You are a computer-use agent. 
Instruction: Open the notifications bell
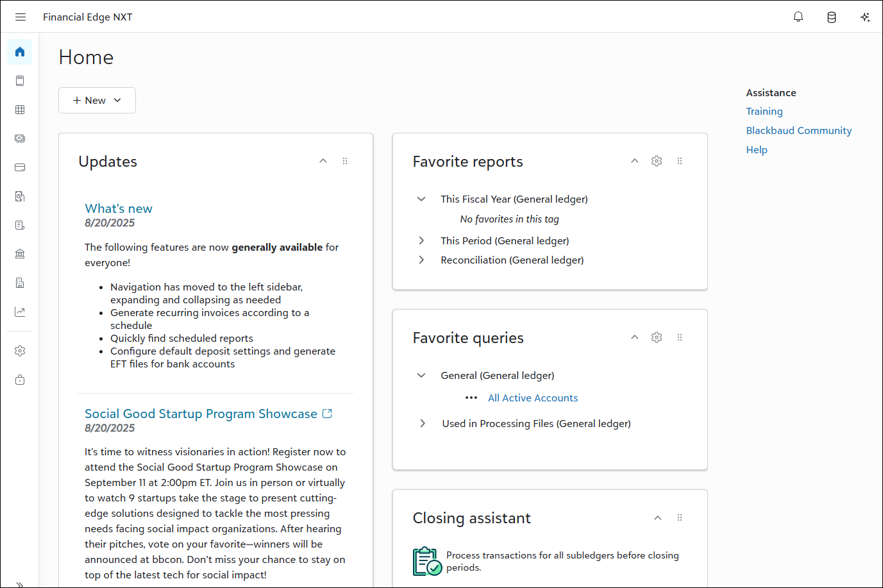click(798, 17)
